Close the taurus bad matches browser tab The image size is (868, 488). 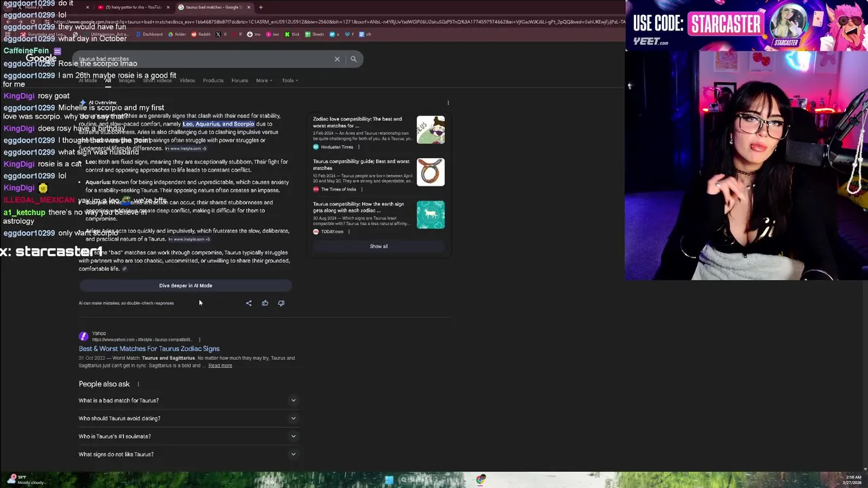click(x=249, y=7)
